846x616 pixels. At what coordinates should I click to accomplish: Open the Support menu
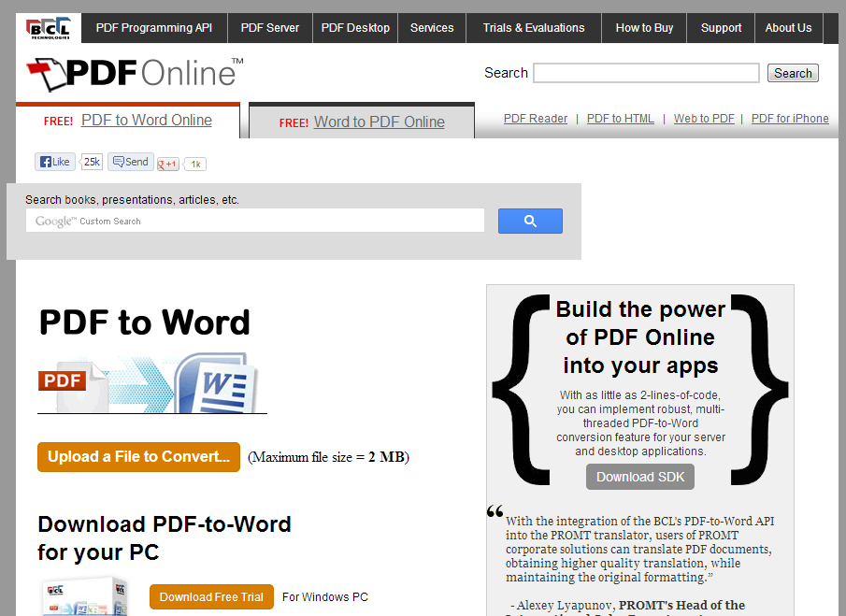[x=721, y=28]
